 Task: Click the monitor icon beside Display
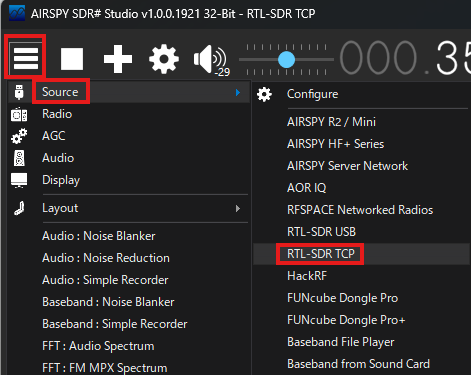pyautogui.click(x=19, y=180)
